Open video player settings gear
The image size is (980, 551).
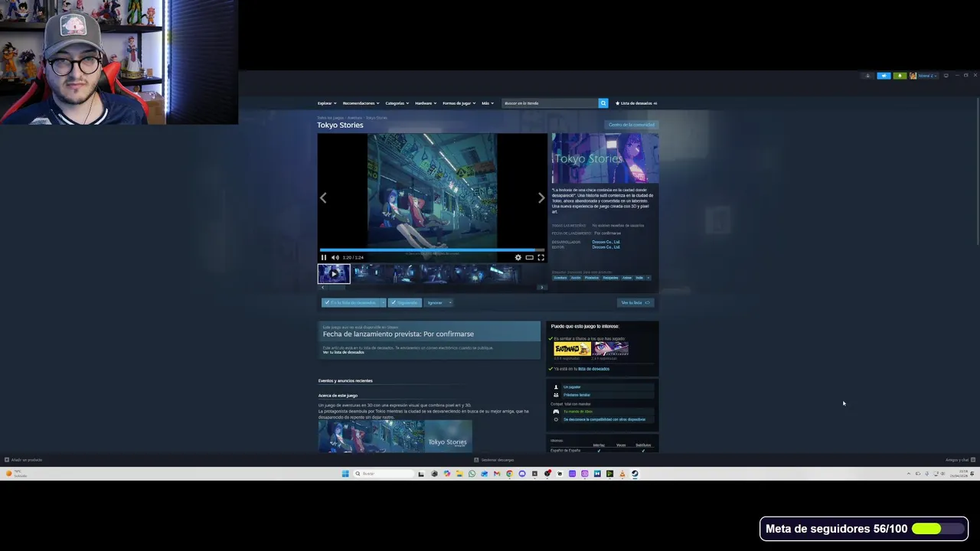coord(518,257)
